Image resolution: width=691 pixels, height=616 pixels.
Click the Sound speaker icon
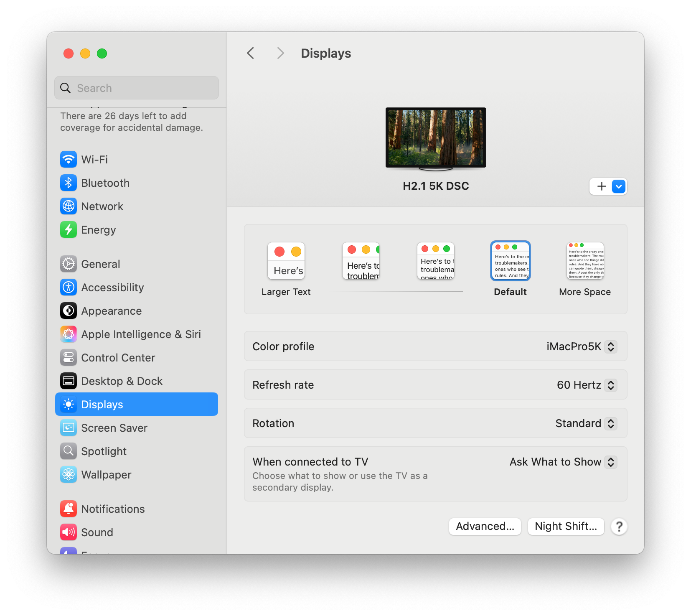(69, 532)
